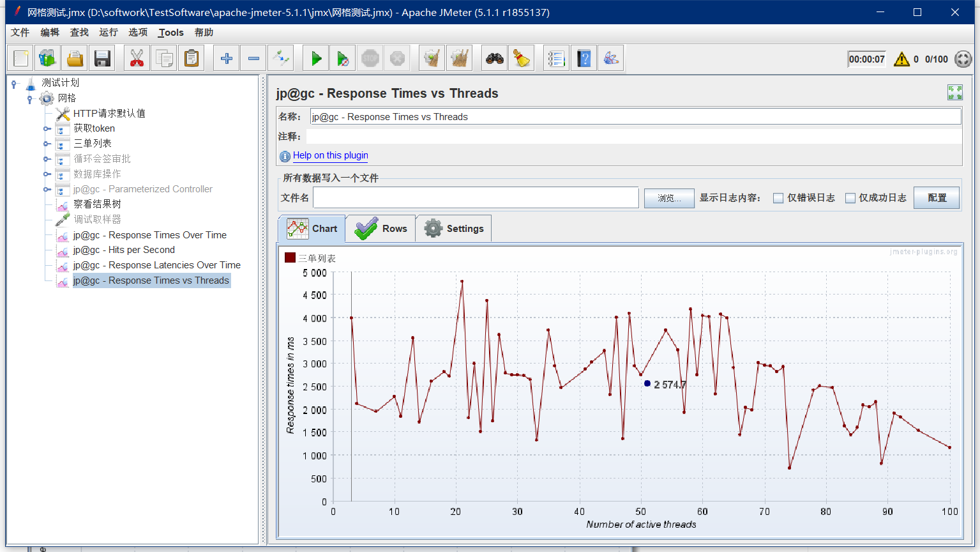Click the remote engine status circle icon
980x552 pixels.
[x=963, y=59]
